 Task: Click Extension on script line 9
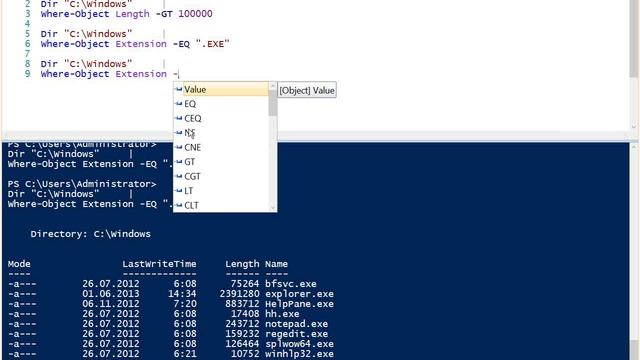141,74
